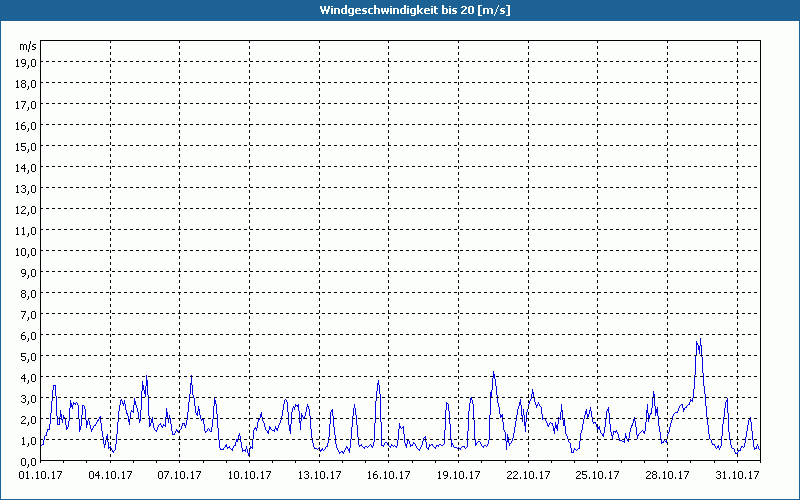800x500 pixels.
Task: Click the '10,0' y-axis label
Action: 26,252
